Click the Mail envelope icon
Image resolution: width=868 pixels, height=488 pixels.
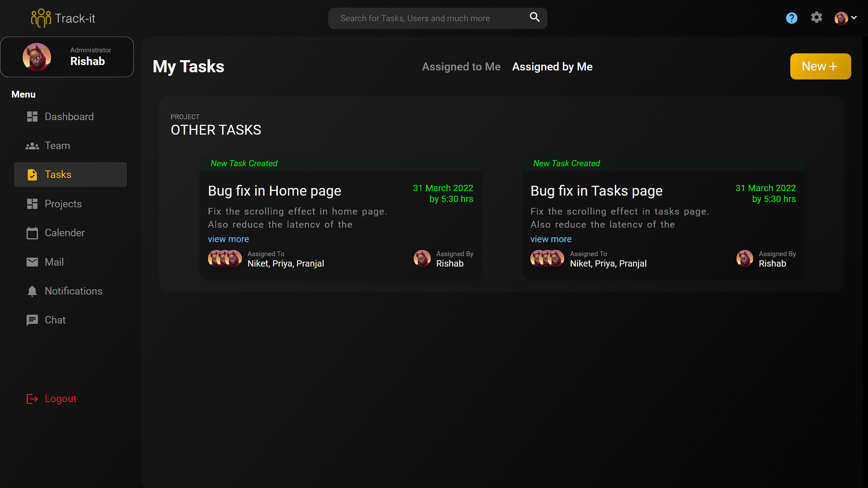[x=32, y=262]
